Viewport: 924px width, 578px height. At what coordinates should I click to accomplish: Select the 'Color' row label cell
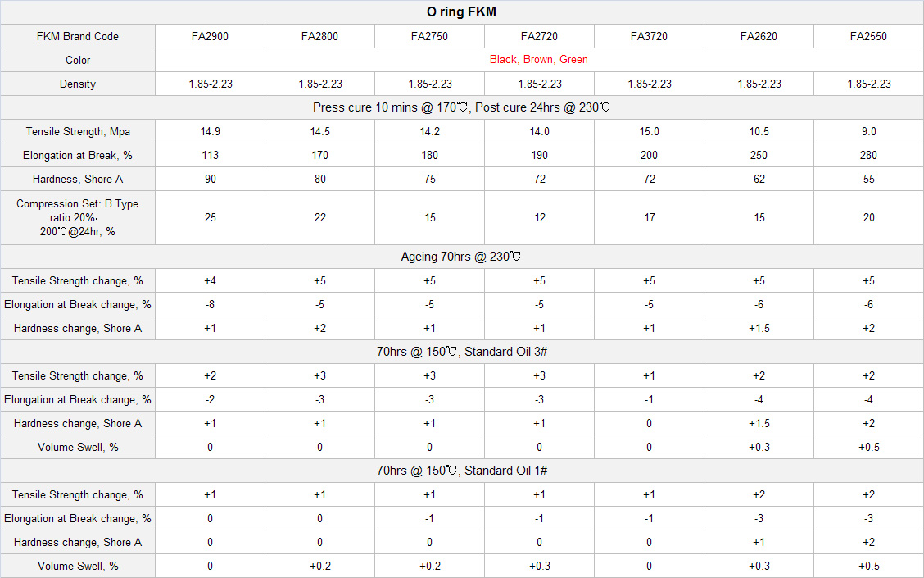pyautogui.click(x=78, y=60)
